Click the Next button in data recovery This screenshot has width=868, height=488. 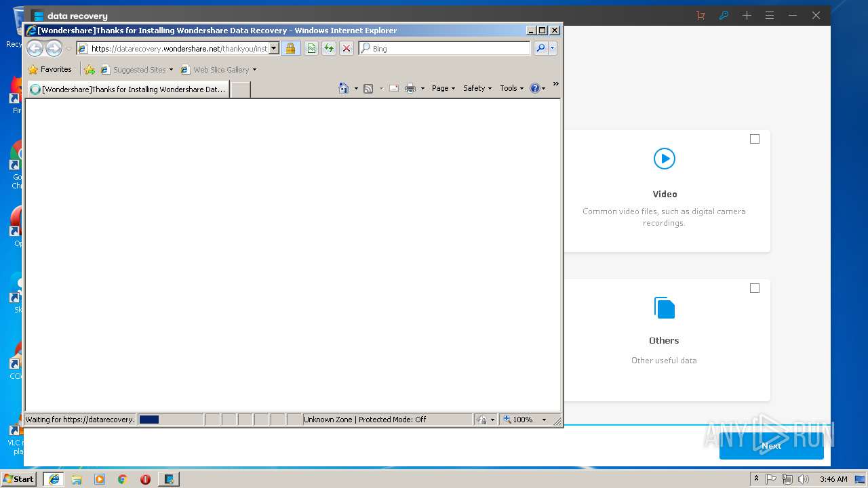(x=772, y=445)
